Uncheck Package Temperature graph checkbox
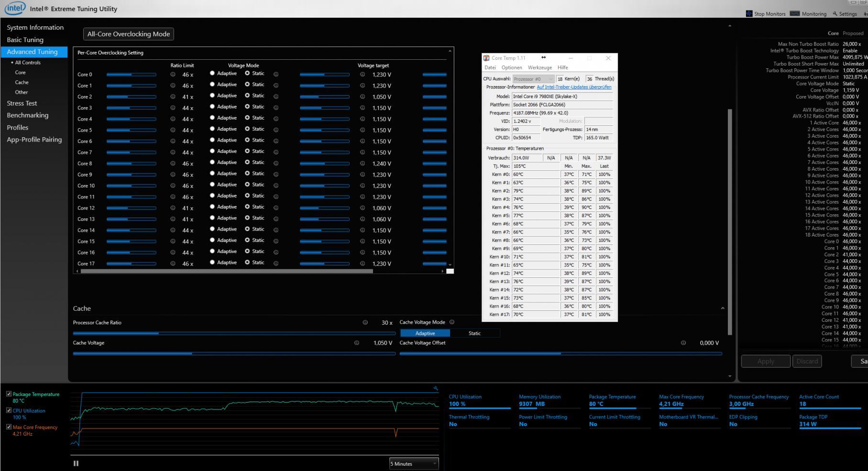 click(9, 394)
